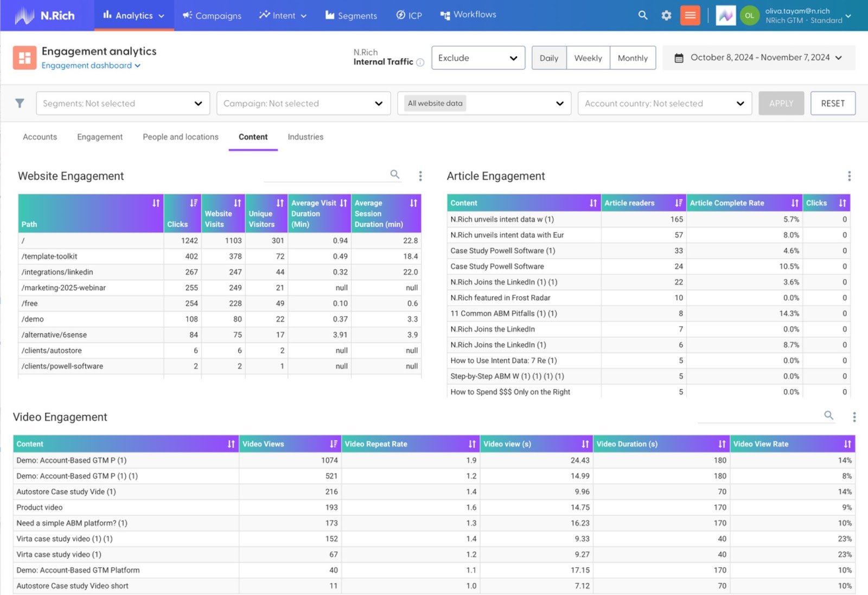Click the Engagement analytics dashboard icon
This screenshot has height=595, width=868.
[x=25, y=58]
